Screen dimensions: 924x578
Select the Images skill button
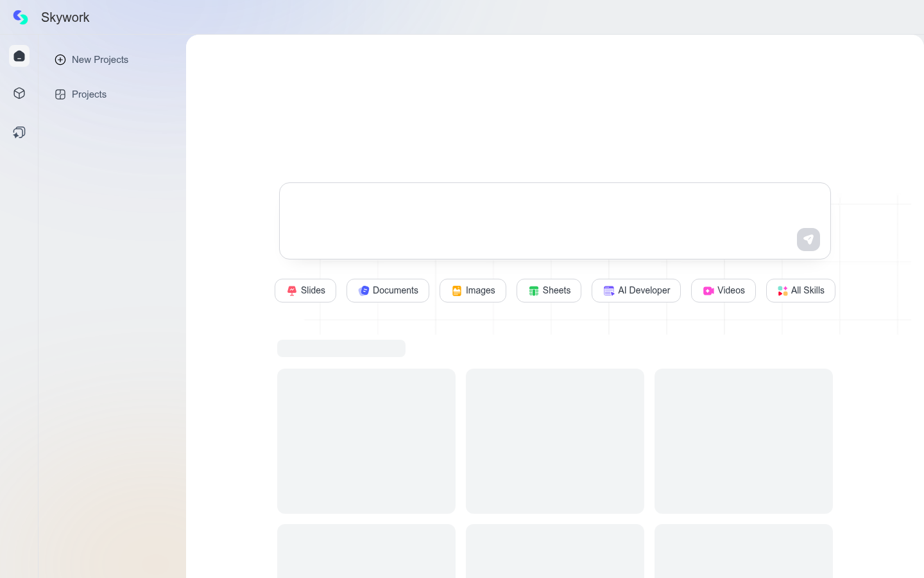point(473,290)
